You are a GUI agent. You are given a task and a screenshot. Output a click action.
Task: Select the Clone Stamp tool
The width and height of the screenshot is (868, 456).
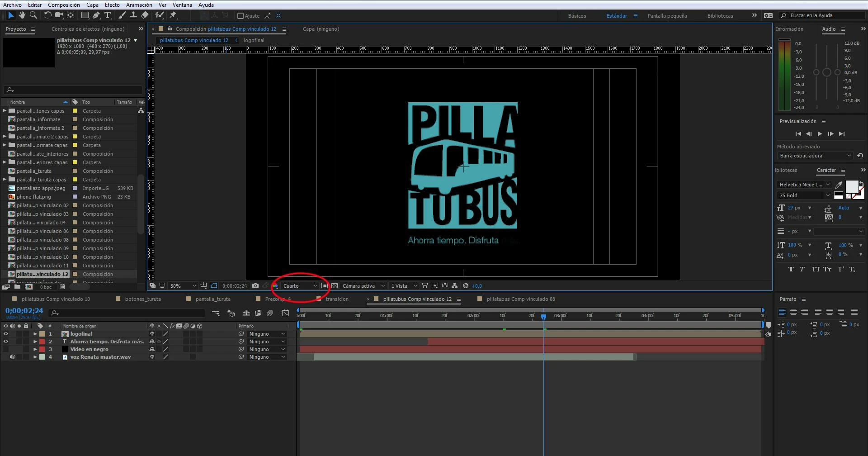coord(133,15)
